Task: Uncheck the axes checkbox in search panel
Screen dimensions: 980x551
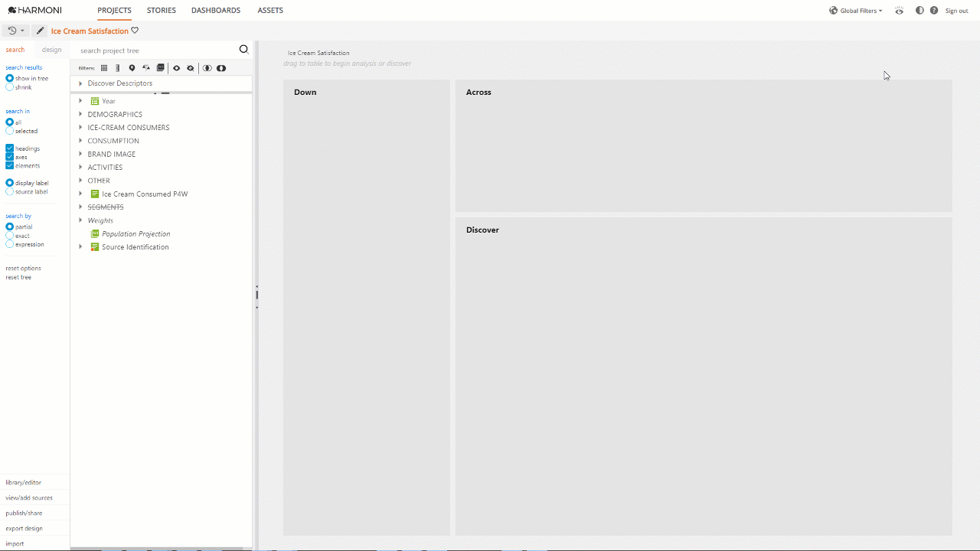Action: [9, 157]
